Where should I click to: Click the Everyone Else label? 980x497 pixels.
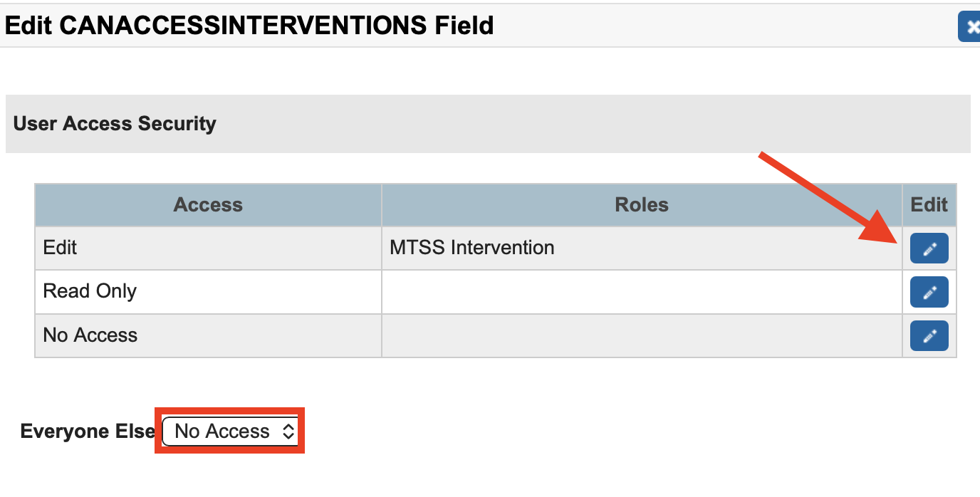pos(88,431)
